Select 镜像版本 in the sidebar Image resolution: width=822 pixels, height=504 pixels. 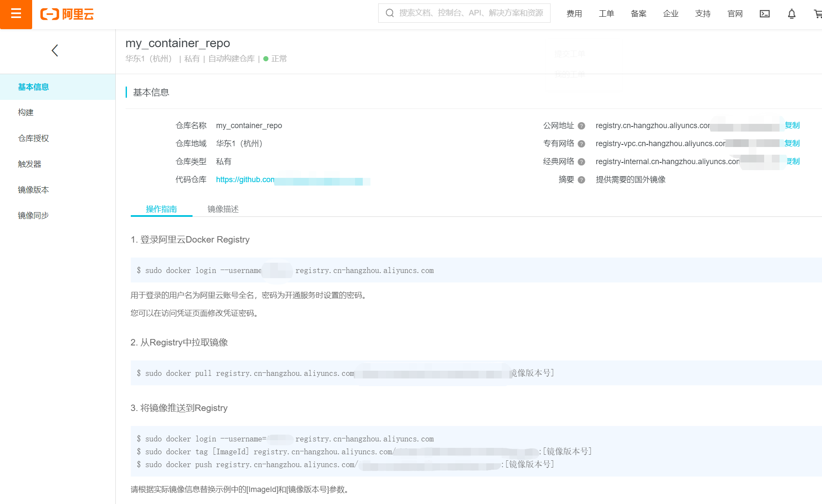point(57,189)
